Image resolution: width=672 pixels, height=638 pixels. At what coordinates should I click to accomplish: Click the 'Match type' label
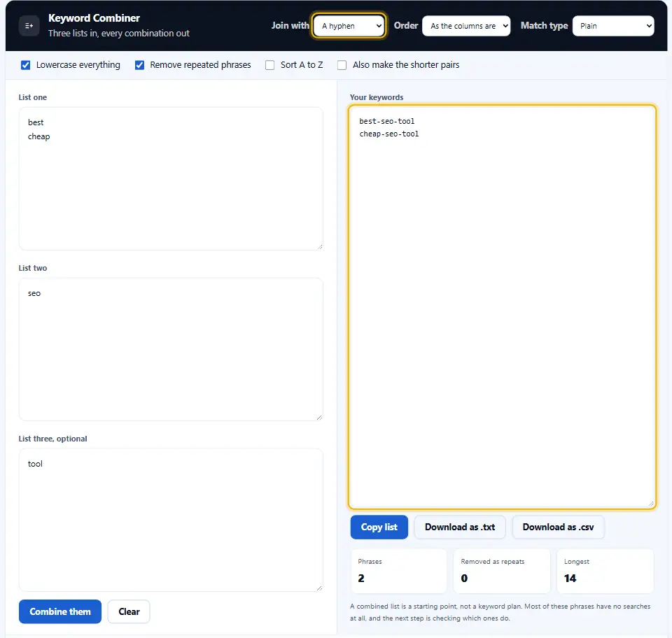(545, 26)
